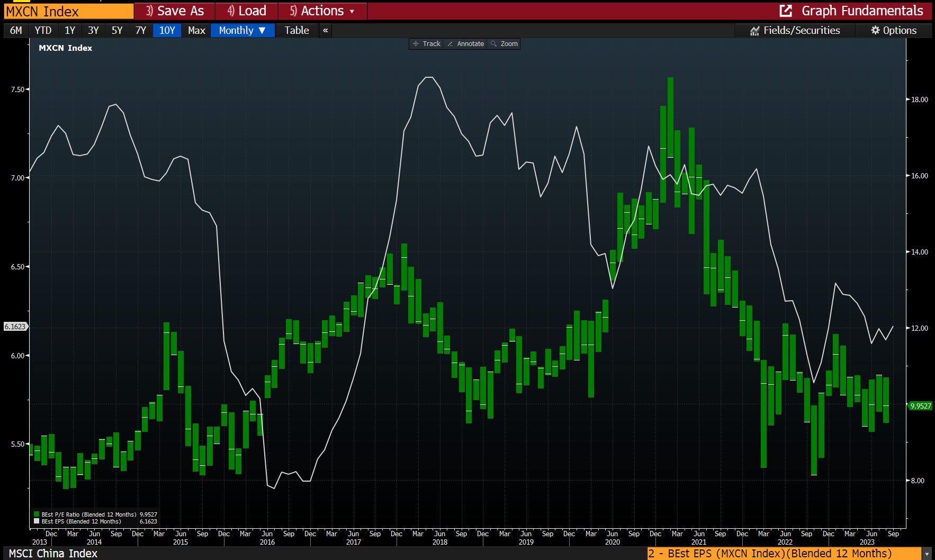Click BEst EPS (Blended 12 Months) legend label

81,521
